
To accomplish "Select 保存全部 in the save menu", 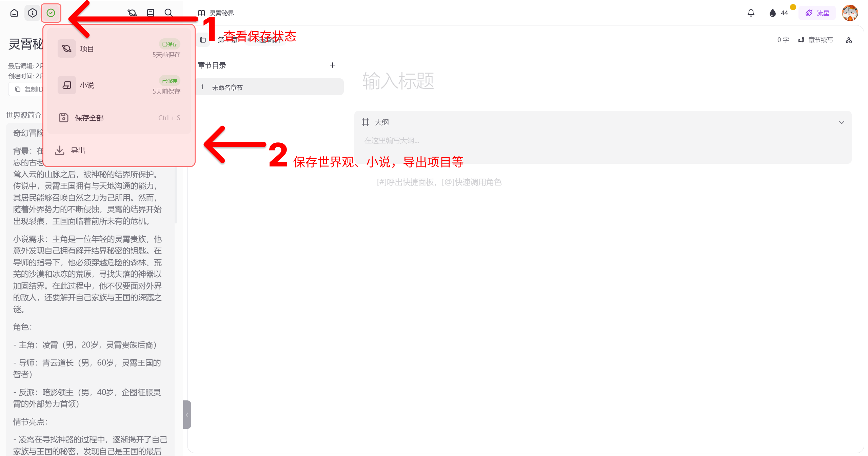I will click(119, 118).
